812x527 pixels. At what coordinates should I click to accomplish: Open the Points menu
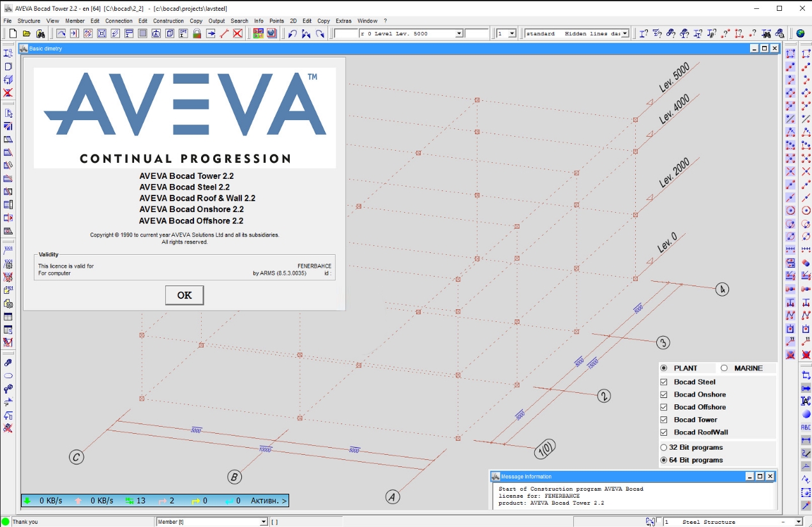point(276,21)
